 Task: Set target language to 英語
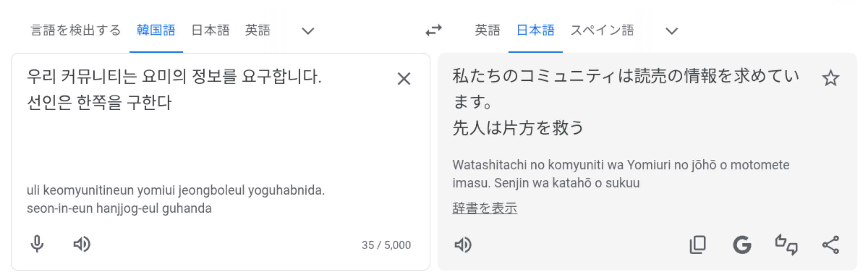point(488,30)
